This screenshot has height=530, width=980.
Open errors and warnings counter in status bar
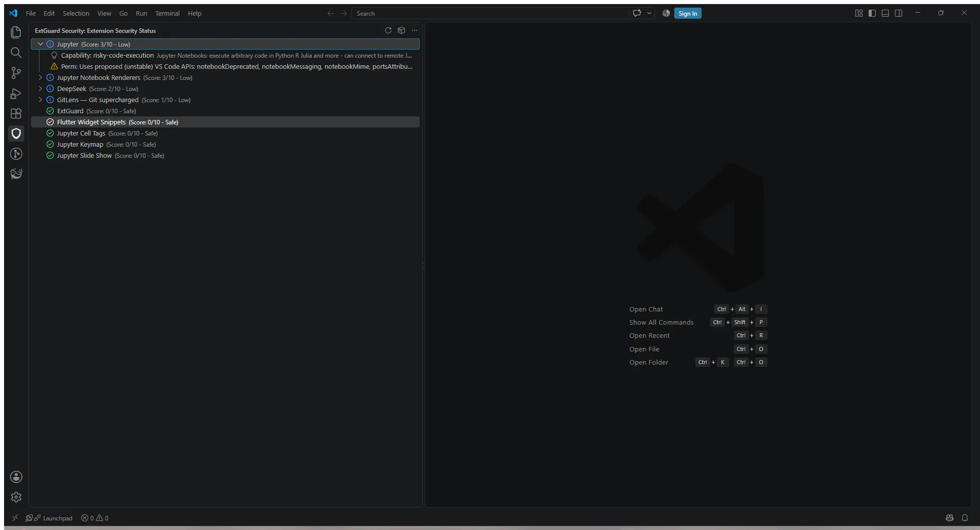pyautogui.click(x=95, y=518)
